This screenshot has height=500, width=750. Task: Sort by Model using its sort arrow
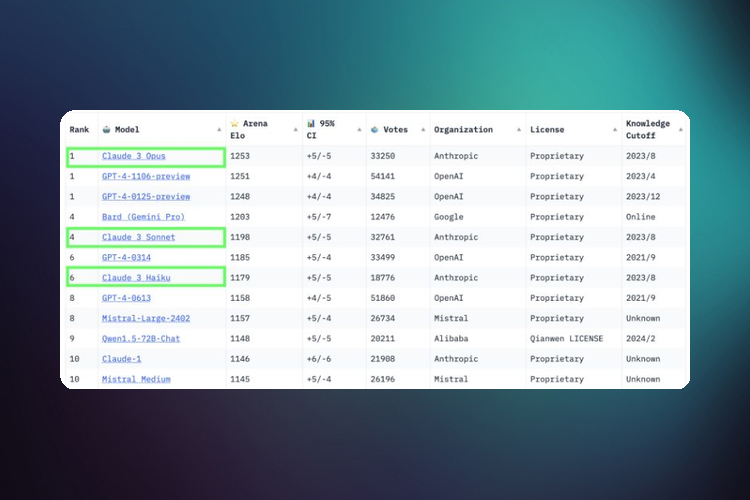(x=219, y=130)
